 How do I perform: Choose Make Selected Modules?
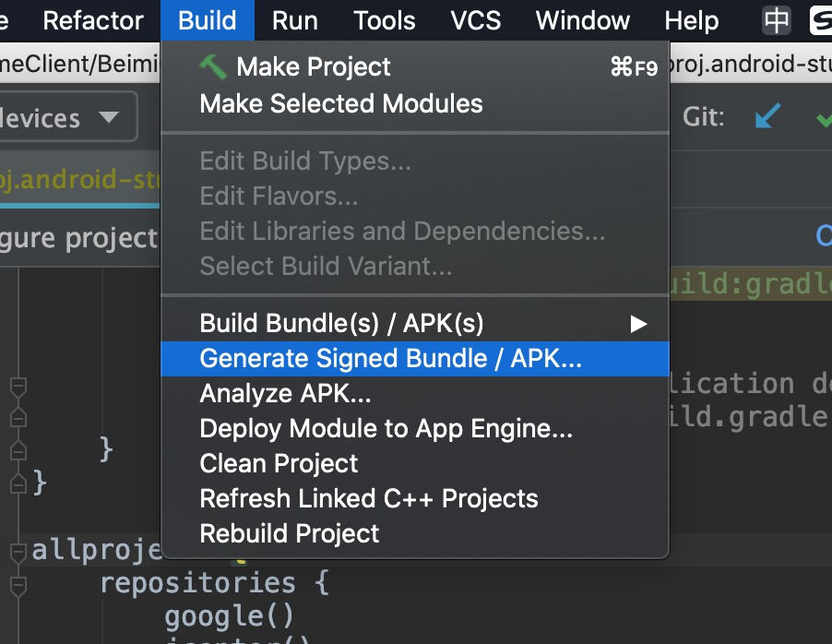(415, 103)
